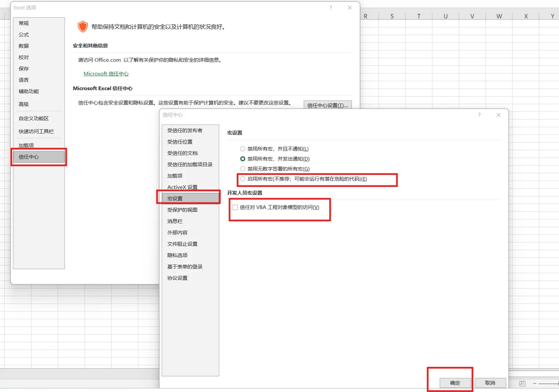
Task: Close the Excel 选项 dialog
Action: [350, 8]
